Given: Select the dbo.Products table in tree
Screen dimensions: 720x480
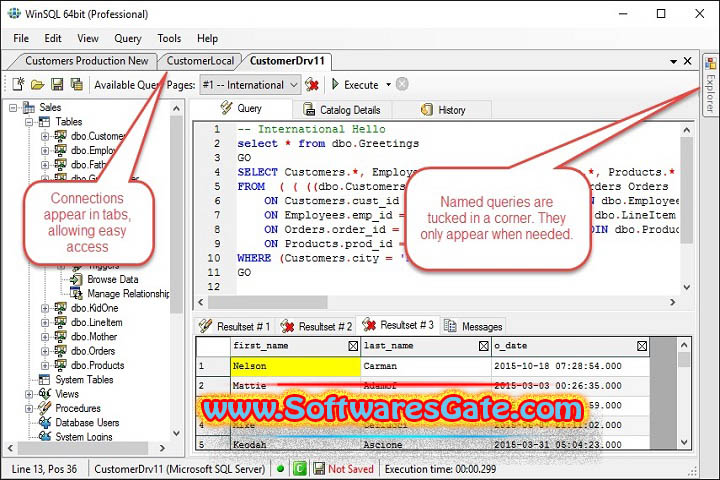Looking at the screenshot, I should pos(97,365).
